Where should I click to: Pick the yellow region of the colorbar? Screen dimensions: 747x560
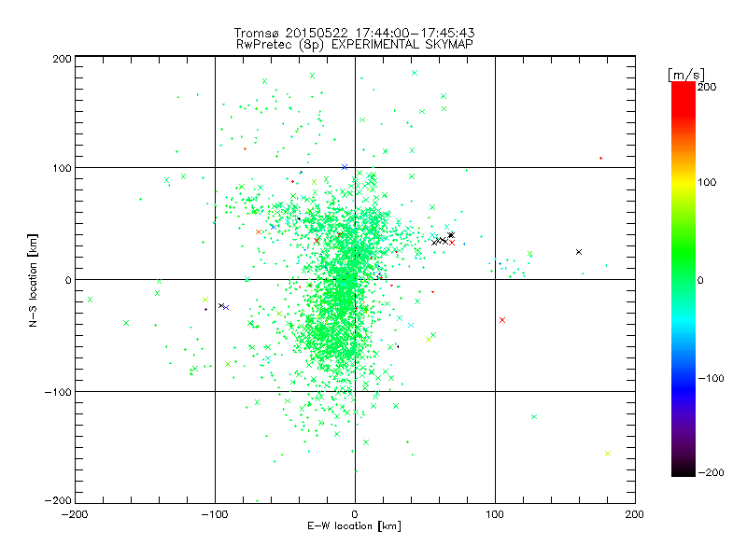684,183
